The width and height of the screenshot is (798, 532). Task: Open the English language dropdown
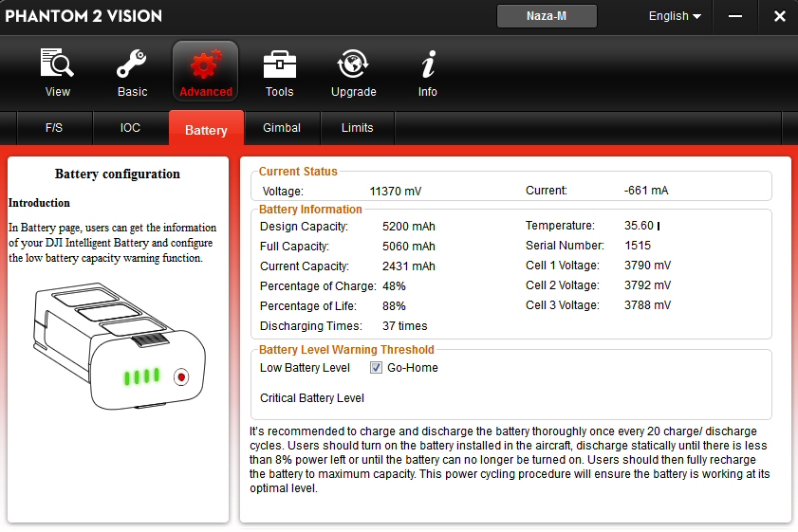[x=675, y=16]
